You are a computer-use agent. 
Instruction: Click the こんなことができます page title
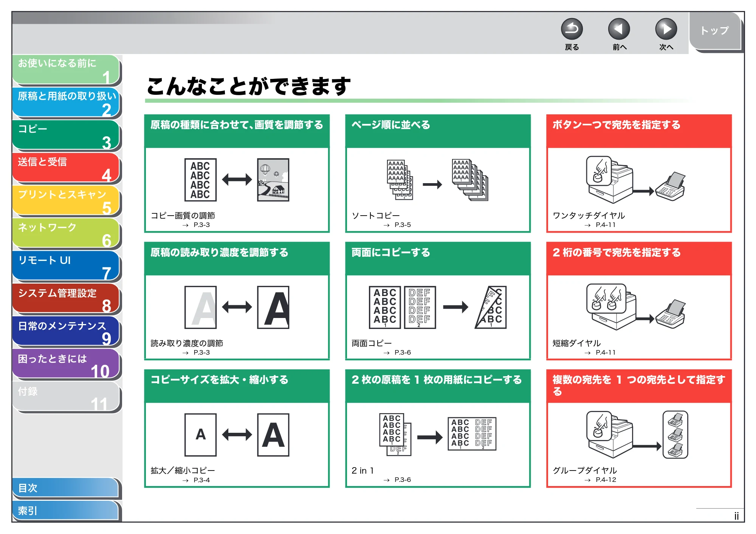[249, 86]
